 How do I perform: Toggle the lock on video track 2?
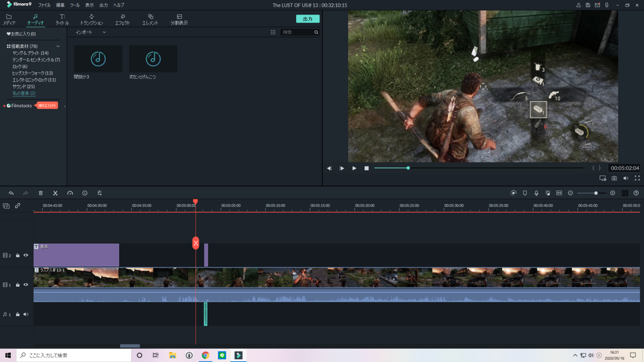point(18,255)
